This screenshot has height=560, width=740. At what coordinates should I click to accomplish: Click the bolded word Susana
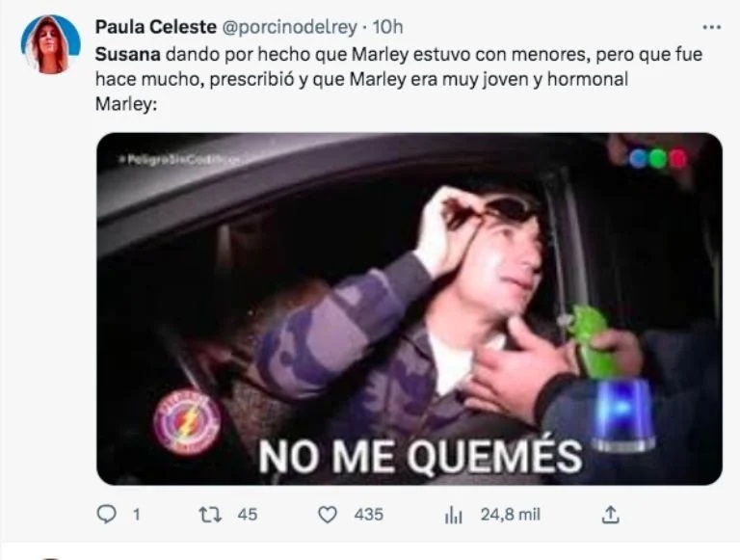click(128, 55)
